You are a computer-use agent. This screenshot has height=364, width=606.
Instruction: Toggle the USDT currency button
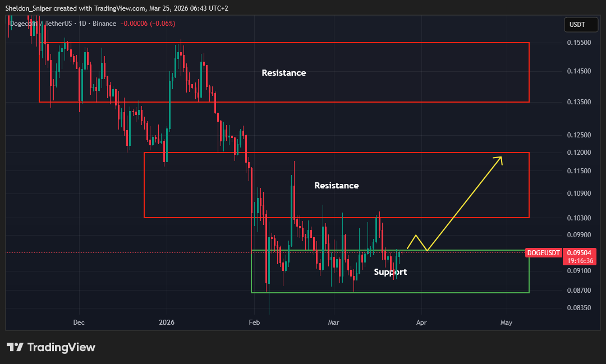click(581, 24)
